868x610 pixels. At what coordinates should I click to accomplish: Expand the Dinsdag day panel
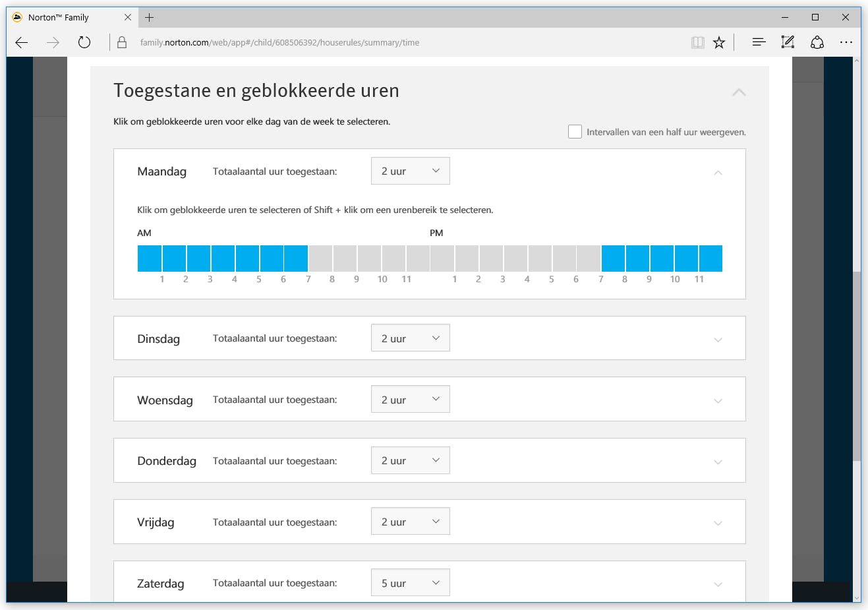click(718, 338)
